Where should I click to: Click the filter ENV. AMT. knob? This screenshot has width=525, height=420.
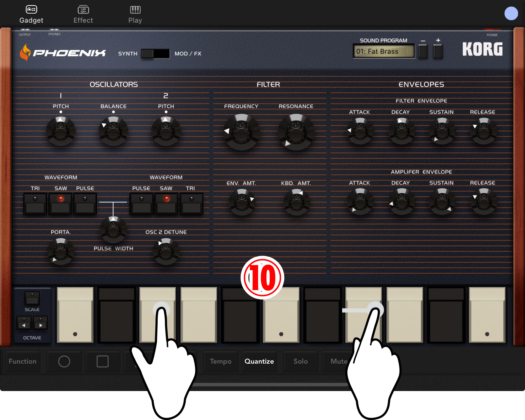(242, 202)
